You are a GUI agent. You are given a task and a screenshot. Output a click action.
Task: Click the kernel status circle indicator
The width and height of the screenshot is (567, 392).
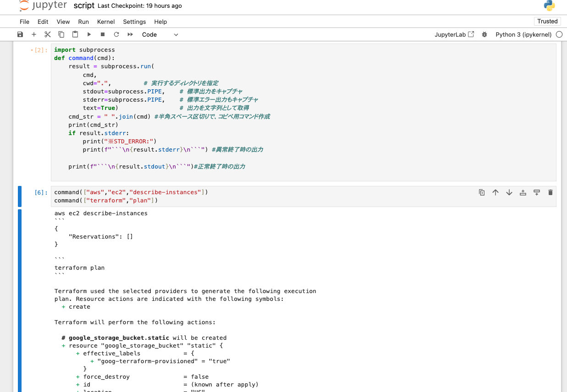(x=559, y=34)
